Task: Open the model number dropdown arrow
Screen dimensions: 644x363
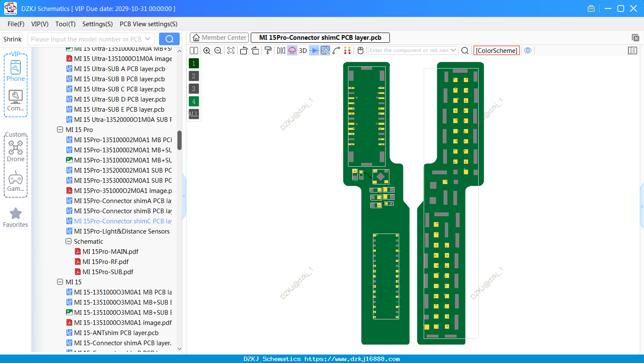Action: pyautogui.click(x=148, y=39)
